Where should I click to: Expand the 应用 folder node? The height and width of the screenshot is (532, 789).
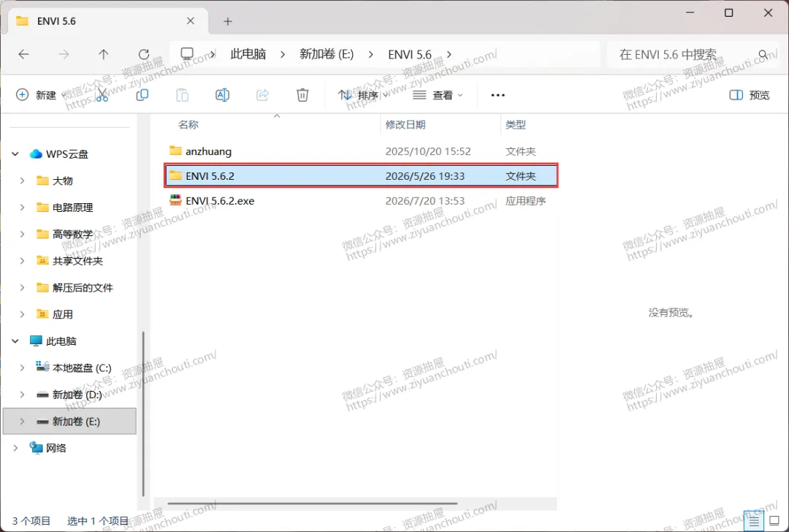22,314
